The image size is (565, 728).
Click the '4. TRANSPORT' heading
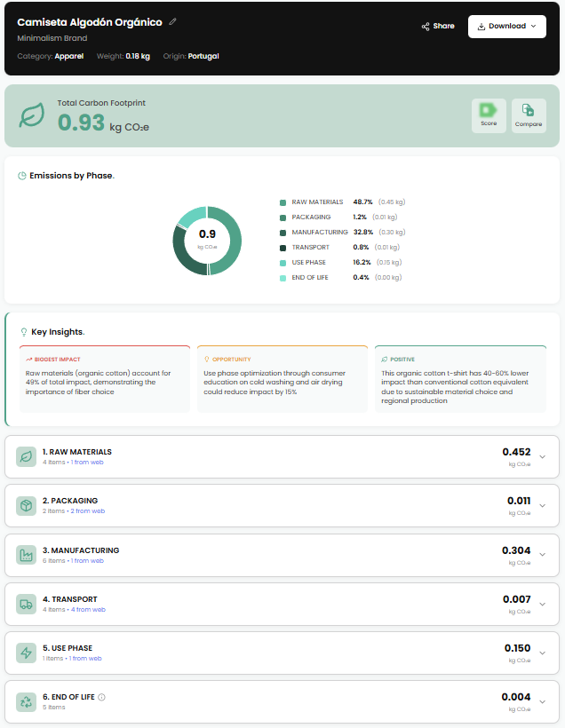pyautogui.click(x=70, y=599)
